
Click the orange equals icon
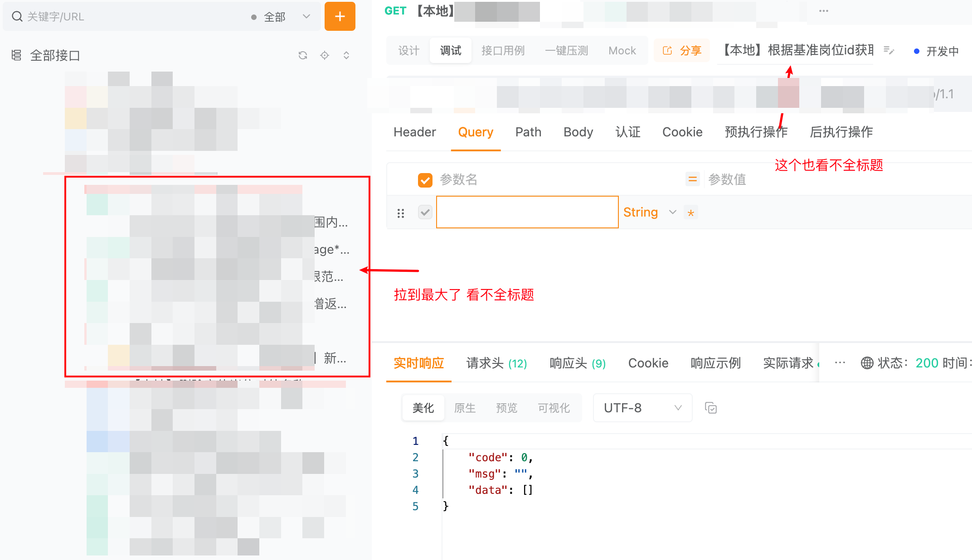[692, 179]
